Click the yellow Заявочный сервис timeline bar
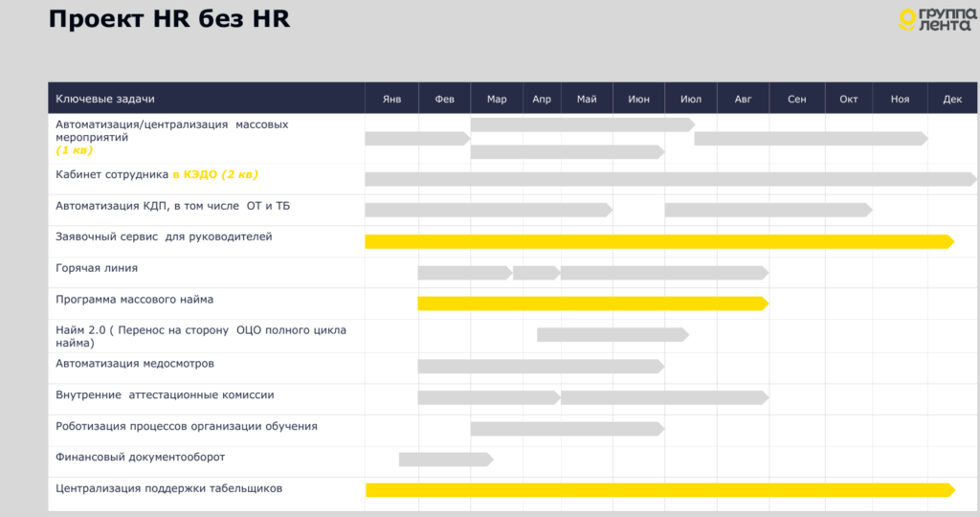980x517 pixels. tap(658, 241)
